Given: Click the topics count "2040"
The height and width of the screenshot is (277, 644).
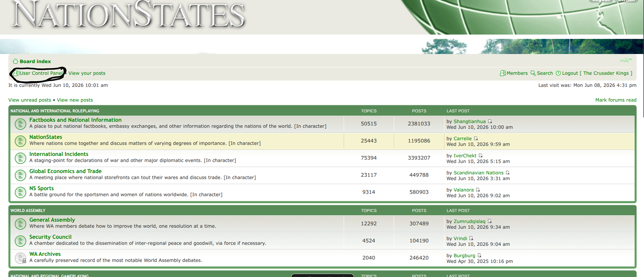Looking at the screenshot, I should point(369,258).
